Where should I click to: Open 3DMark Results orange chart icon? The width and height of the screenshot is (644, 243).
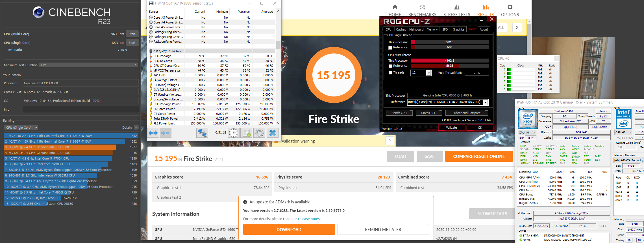click(485, 7)
